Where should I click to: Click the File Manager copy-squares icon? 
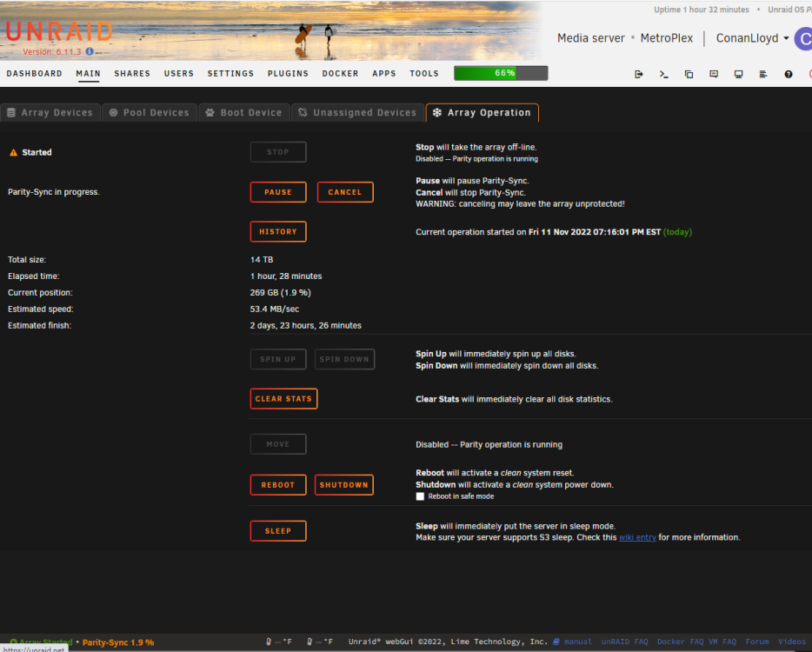click(689, 74)
